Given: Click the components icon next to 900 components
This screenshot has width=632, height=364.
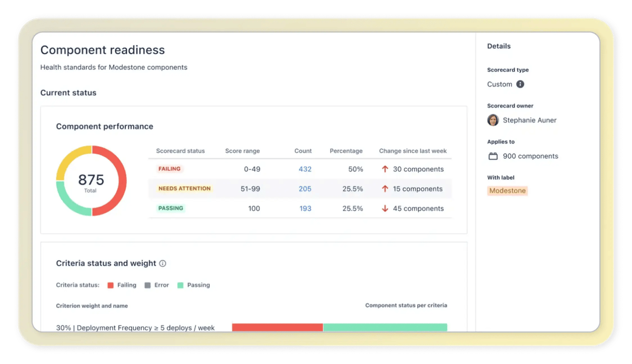Looking at the screenshot, I should pyautogui.click(x=493, y=156).
